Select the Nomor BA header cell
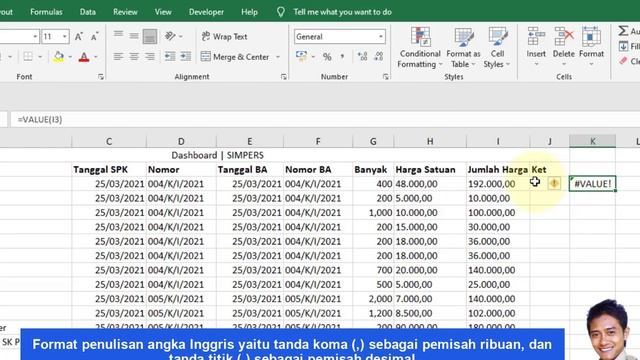Viewport: 640px width, 360px height. tap(318, 169)
